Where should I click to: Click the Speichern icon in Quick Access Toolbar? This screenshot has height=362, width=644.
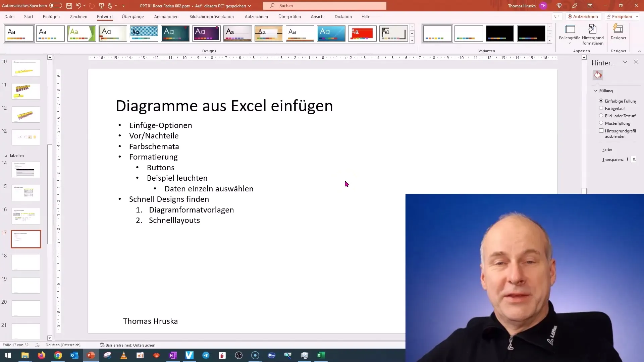coord(69,5)
